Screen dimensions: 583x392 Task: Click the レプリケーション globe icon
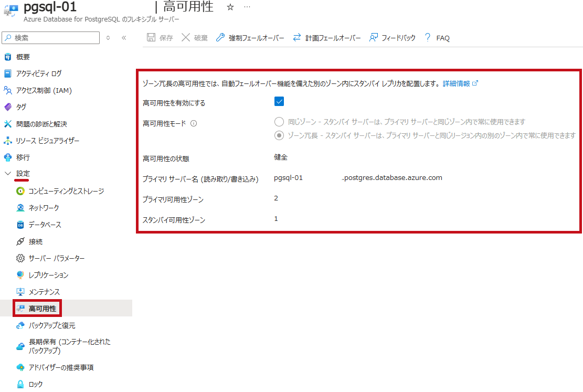[x=20, y=275]
